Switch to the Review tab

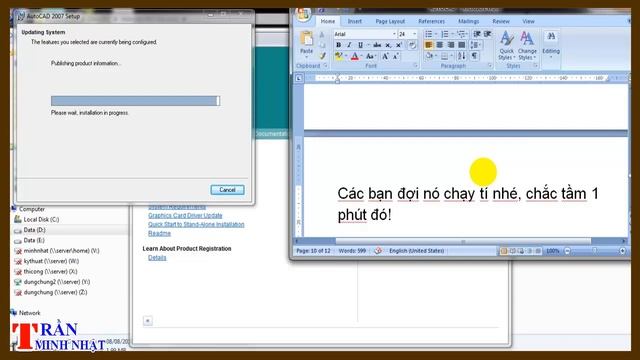pos(501,21)
